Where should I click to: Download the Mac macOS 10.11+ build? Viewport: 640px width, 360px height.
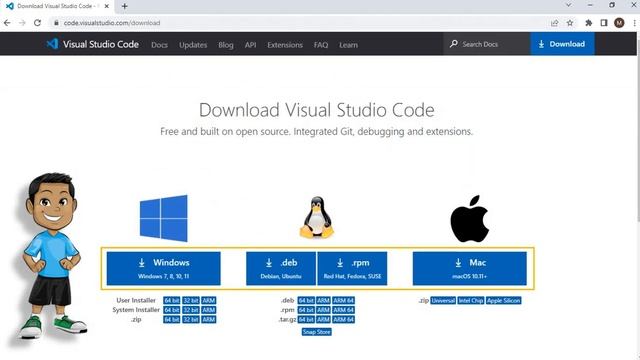coord(470,268)
